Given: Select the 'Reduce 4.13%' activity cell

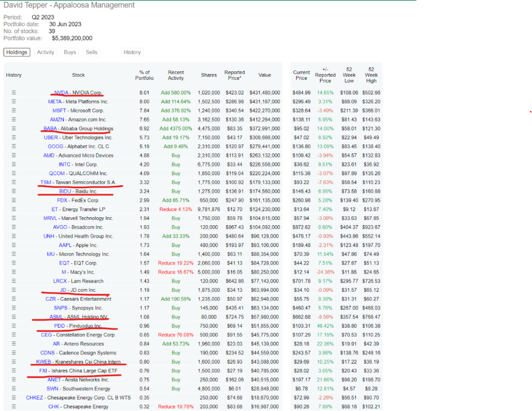Looking at the screenshot, I should (176, 209).
